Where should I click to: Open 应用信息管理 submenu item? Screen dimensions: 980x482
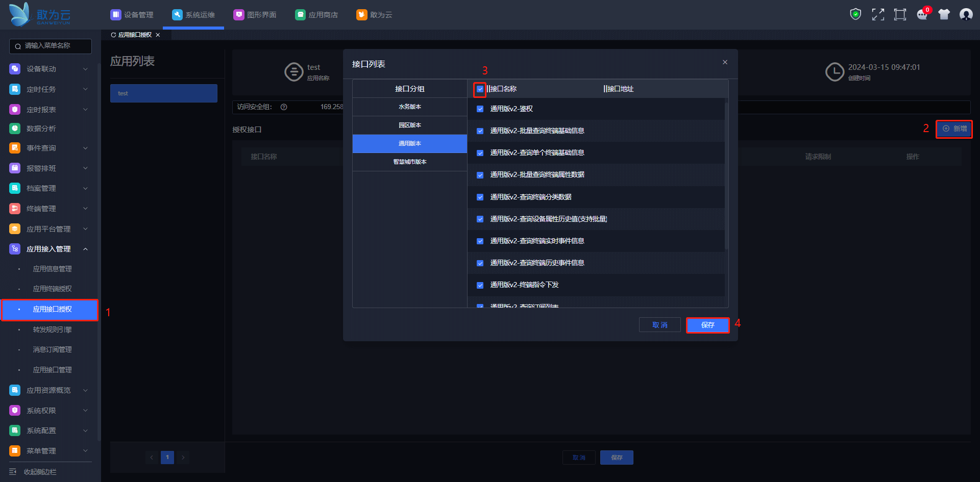point(52,269)
